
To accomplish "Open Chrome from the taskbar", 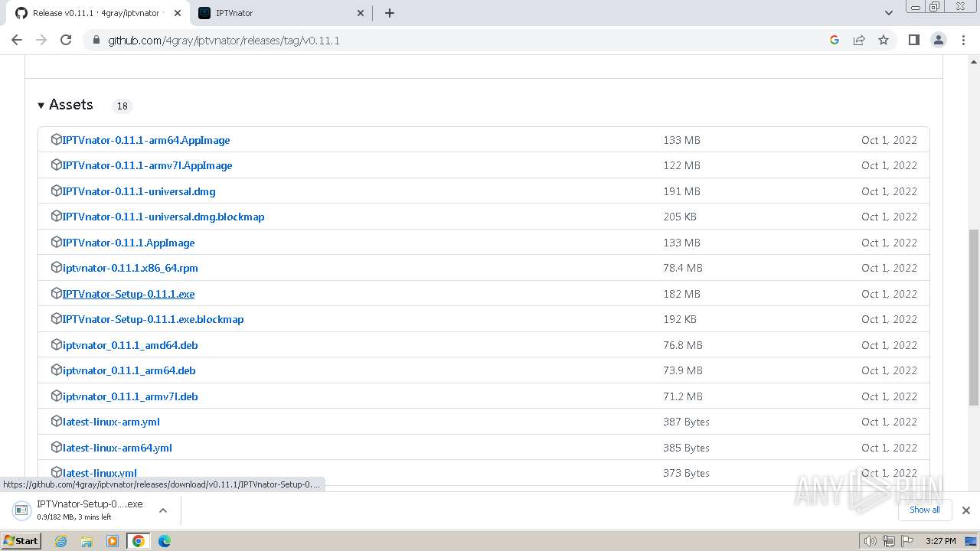I will [x=139, y=541].
